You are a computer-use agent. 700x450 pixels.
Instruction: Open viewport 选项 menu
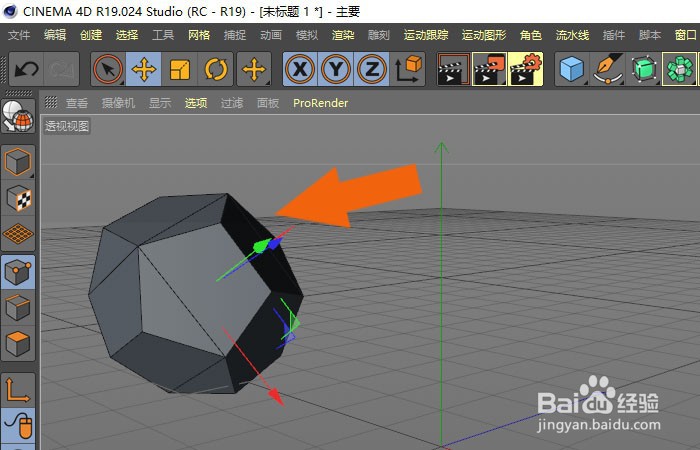point(196,103)
